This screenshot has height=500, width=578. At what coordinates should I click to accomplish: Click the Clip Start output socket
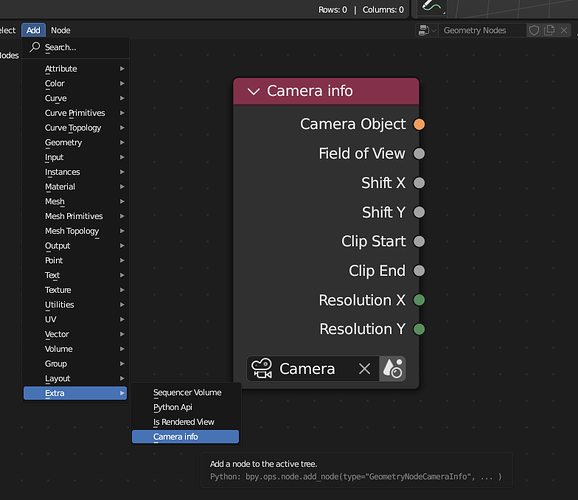point(419,242)
